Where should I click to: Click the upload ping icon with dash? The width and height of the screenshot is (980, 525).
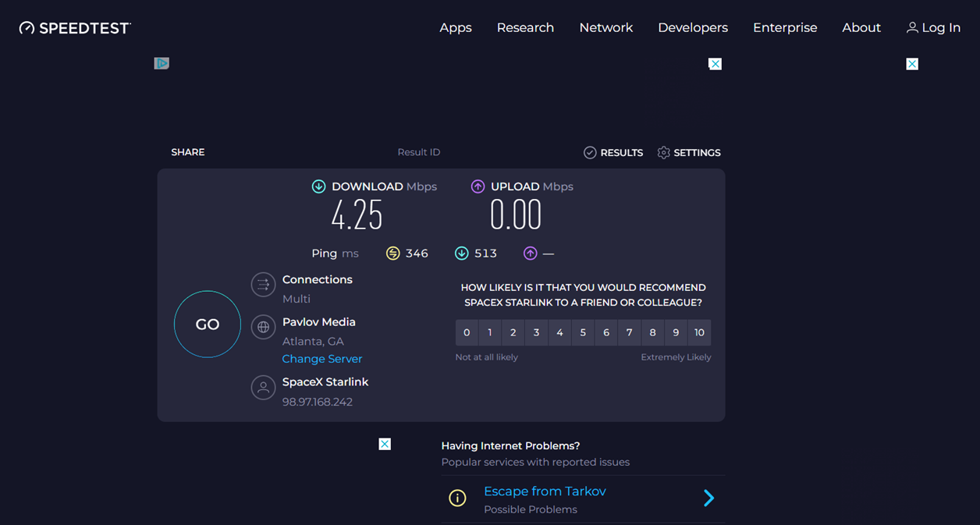[531, 254]
